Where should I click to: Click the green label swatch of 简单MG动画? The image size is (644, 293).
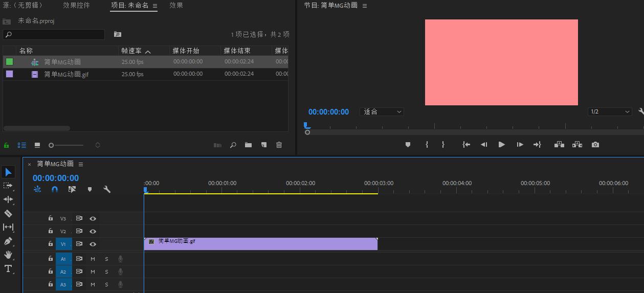coord(9,61)
